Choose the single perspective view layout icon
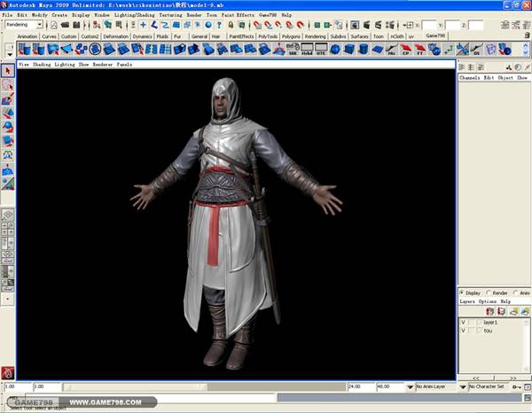 [x=7, y=214]
